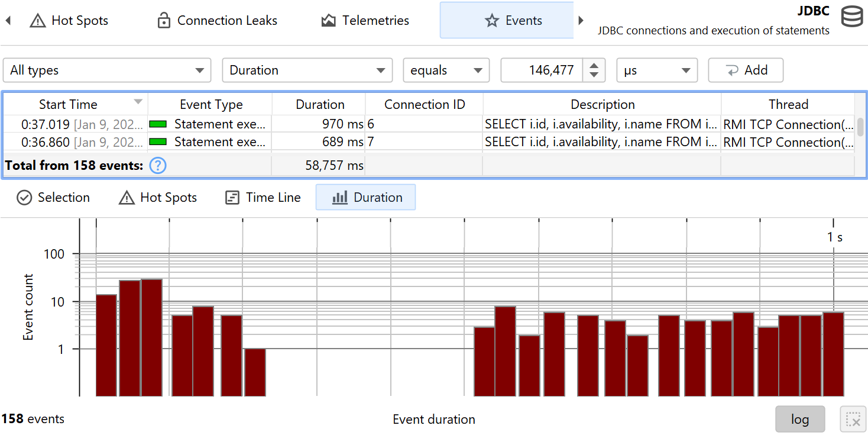The height and width of the screenshot is (435, 868).
Task: Open the Connection Leaks tab
Action: (217, 21)
